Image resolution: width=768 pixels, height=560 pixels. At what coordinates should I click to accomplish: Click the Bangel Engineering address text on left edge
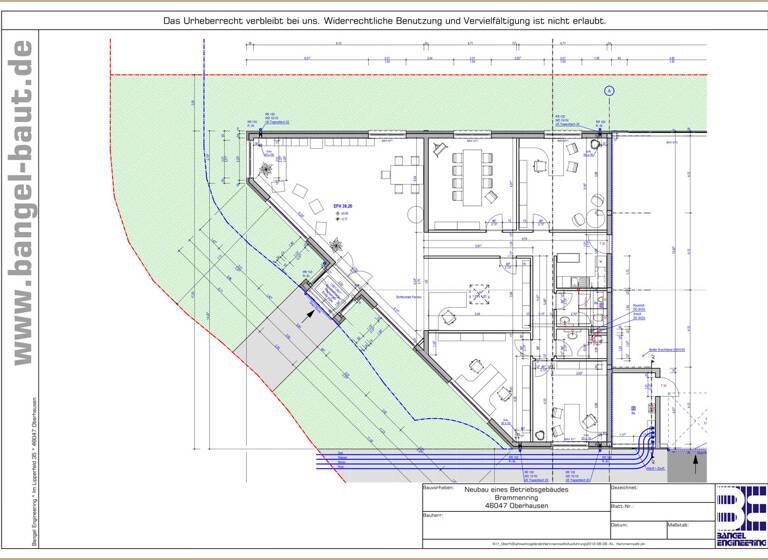[x=20, y=470]
